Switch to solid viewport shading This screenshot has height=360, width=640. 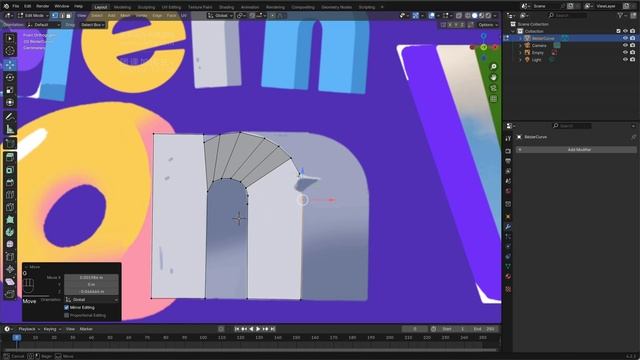coord(474,16)
